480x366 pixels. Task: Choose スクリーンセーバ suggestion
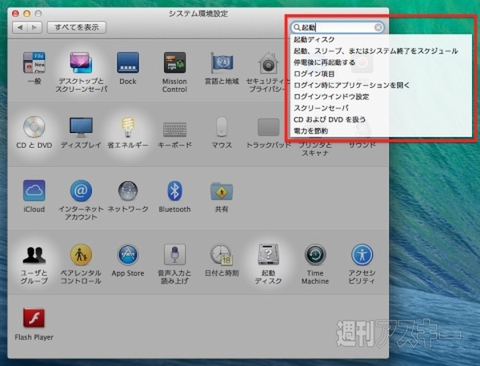pyautogui.click(x=381, y=108)
